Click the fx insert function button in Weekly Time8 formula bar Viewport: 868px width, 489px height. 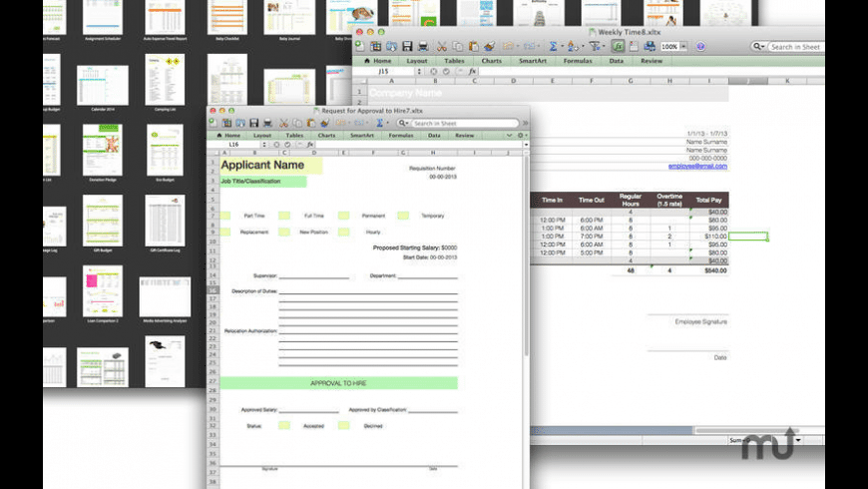coord(472,72)
